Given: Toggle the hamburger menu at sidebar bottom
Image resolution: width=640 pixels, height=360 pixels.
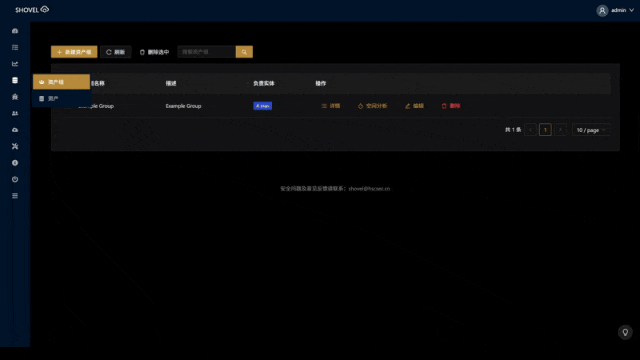Looking at the screenshot, I should coord(15,196).
